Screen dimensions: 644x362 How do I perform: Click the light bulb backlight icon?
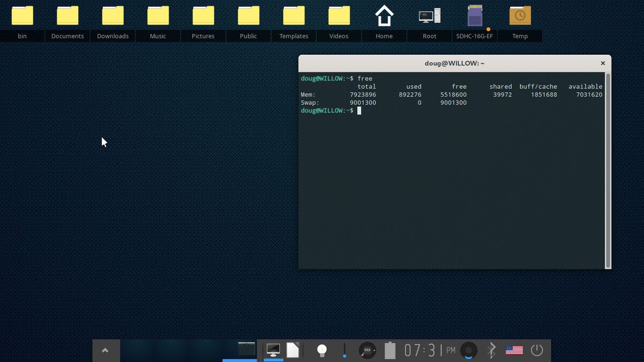[322, 350]
